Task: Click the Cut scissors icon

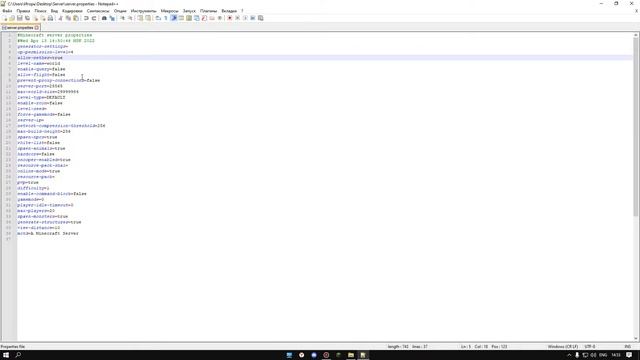Action: (x=60, y=18)
